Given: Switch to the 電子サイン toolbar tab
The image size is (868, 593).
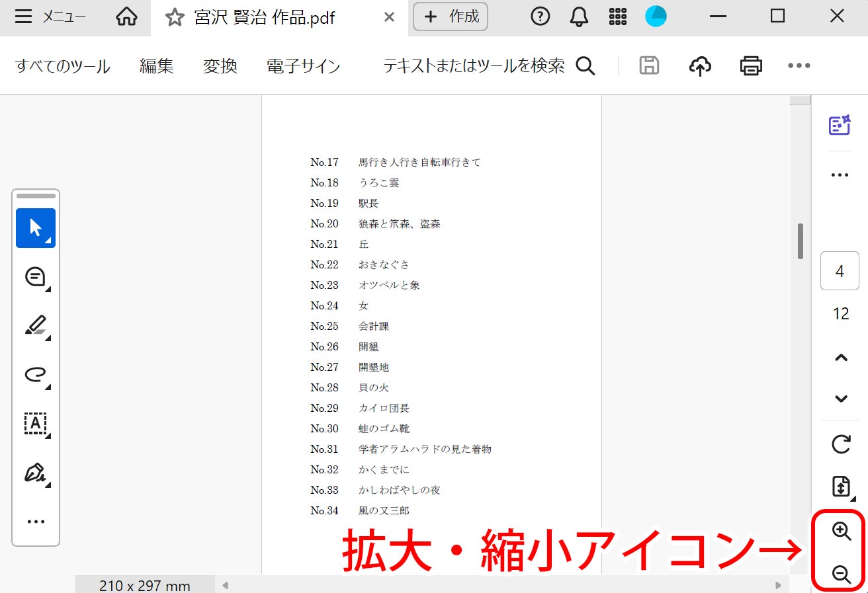Looking at the screenshot, I should (x=303, y=65).
